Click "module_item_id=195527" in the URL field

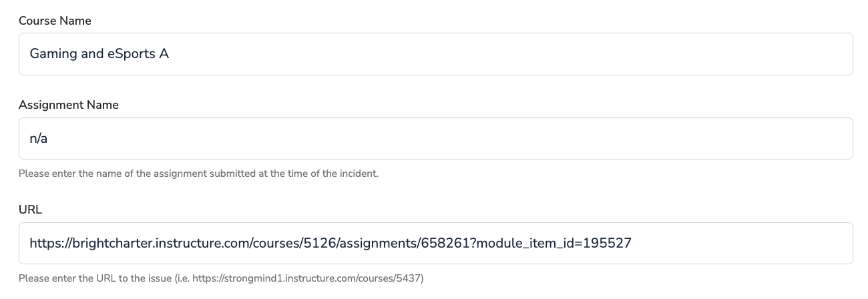click(552, 243)
